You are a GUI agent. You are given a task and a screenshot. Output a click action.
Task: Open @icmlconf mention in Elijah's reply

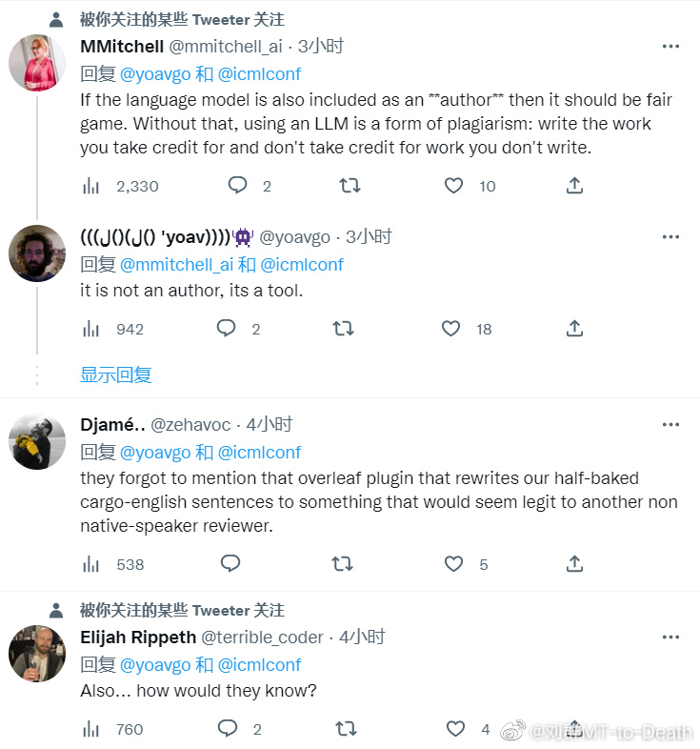[x=259, y=664]
